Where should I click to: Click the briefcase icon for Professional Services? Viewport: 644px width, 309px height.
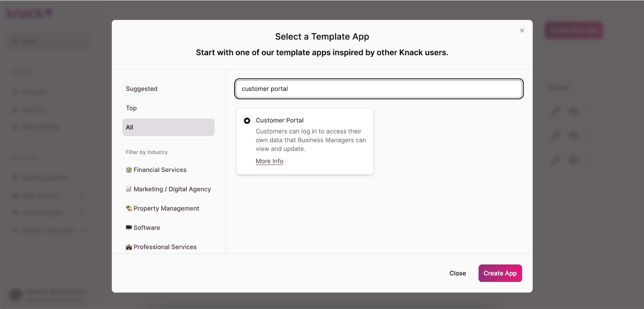pos(129,247)
